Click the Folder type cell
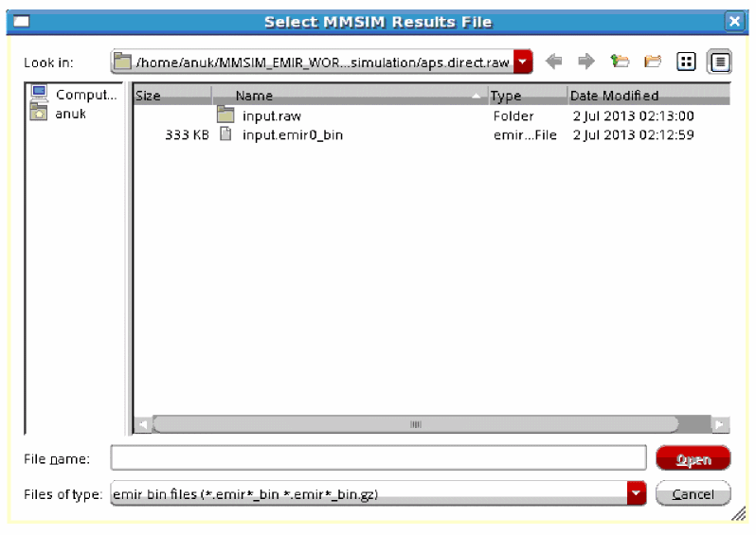Viewport: 756px width, 535px height. coord(513,116)
